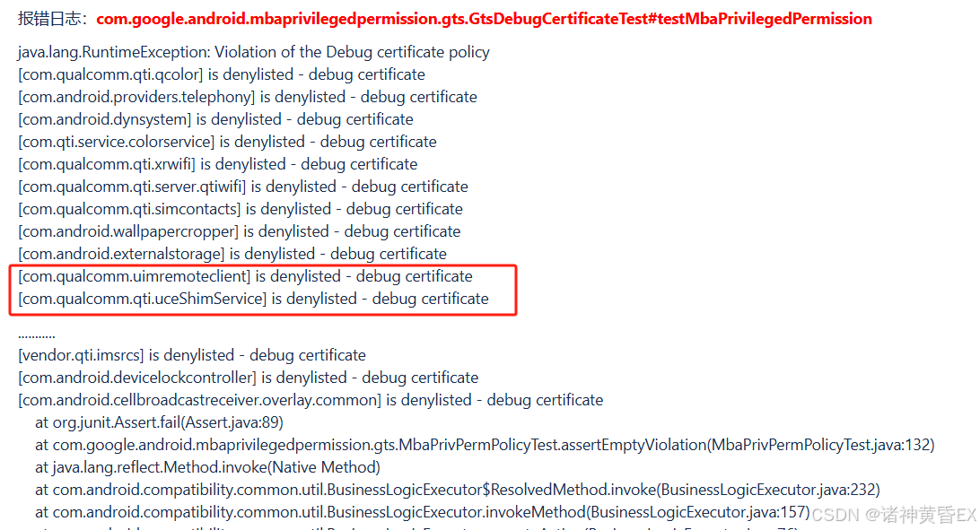Image resolution: width=980 pixels, height=530 pixels.
Task: Click the com.android.cellbroadcastreceiver.overlay.common line
Action: [311, 401]
